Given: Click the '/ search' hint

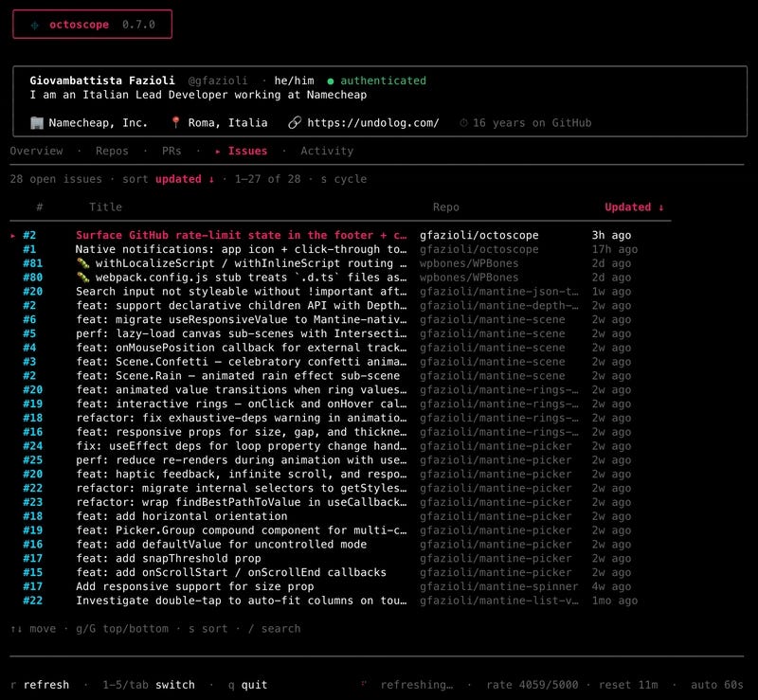Looking at the screenshot, I should click(274, 628).
